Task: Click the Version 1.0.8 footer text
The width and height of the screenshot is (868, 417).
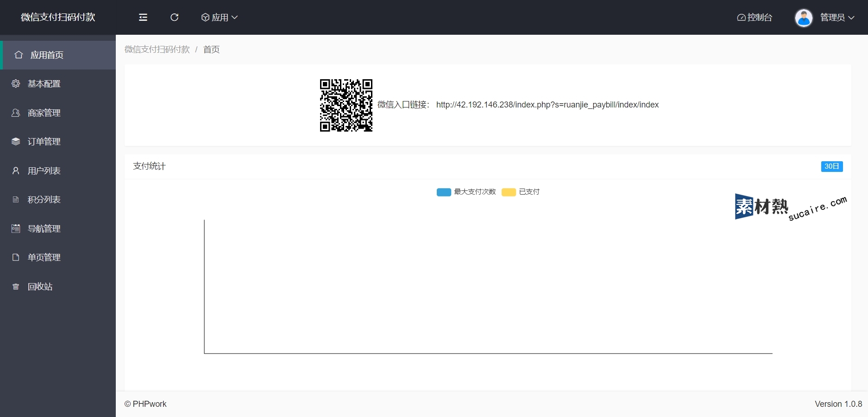Action: [x=838, y=404]
